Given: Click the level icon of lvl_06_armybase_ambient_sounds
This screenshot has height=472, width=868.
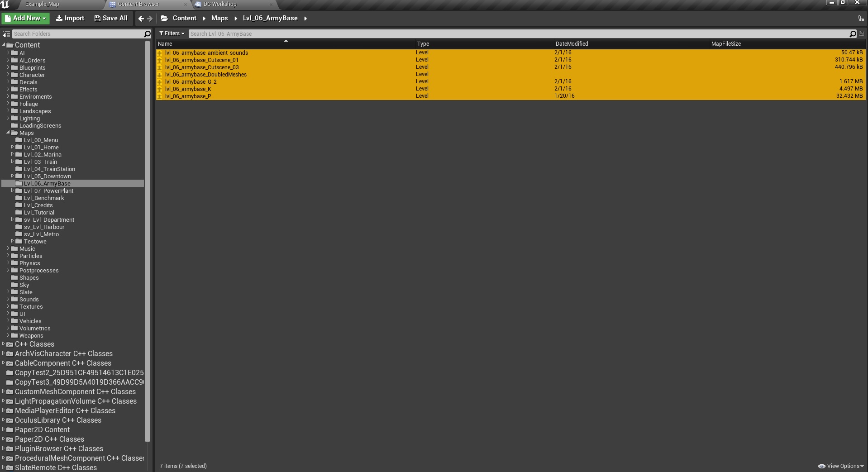Looking at the screenshot, I should (x=159, y=53).
